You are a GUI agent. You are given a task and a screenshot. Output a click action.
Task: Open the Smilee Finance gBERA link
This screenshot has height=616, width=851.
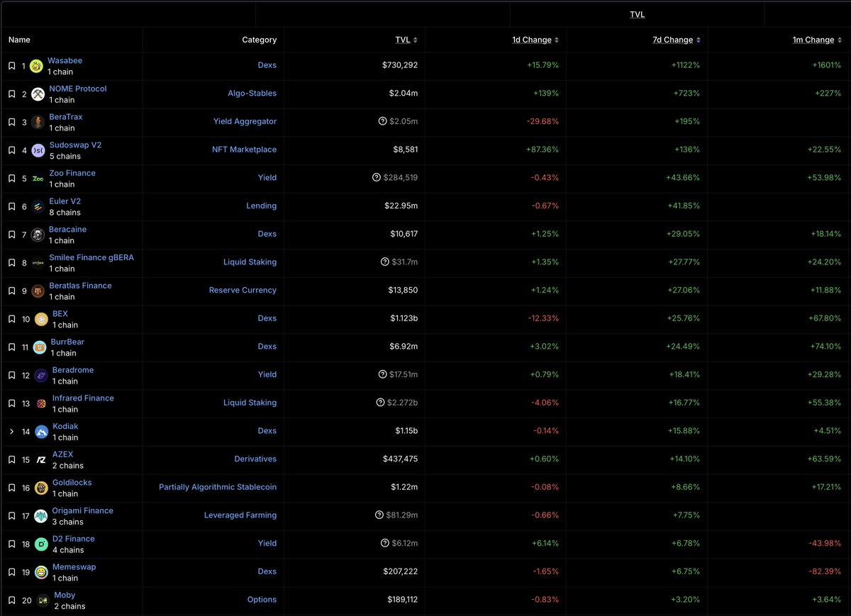click(91, 257)
